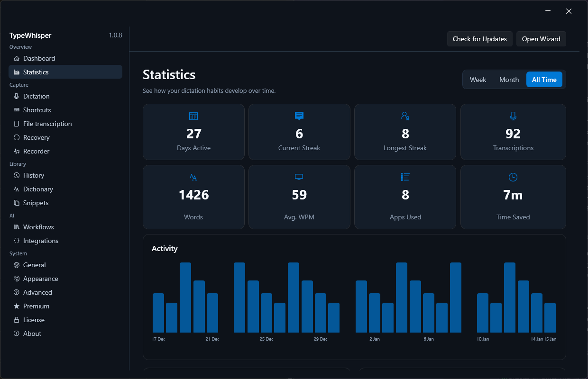Click the Premium star icon

tap(17, 306)
